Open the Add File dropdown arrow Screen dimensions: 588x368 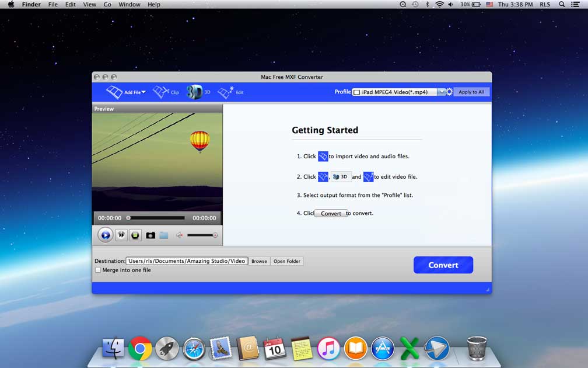pos(143,92)
